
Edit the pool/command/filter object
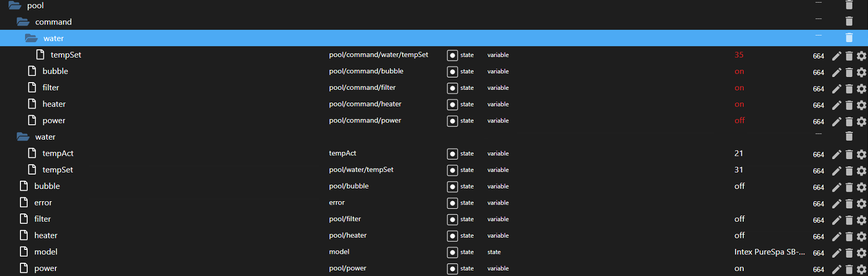pyautogui.click(x=836, y=89)
